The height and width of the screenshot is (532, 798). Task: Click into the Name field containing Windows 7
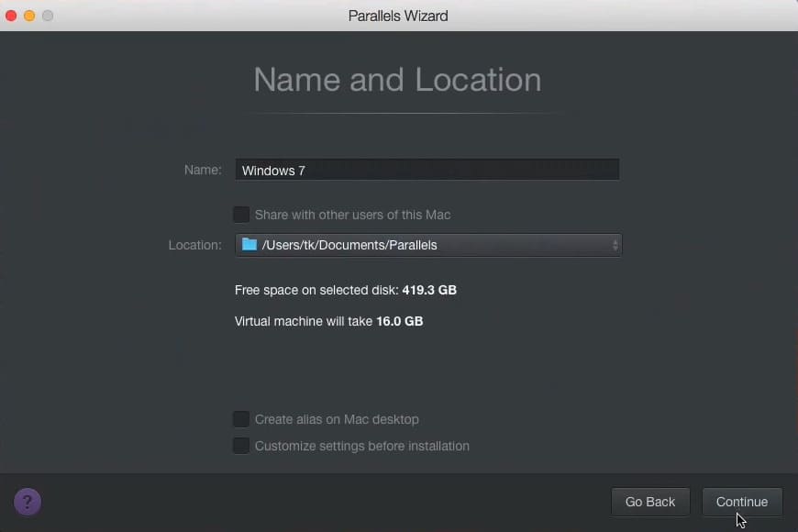click(427, 171)
